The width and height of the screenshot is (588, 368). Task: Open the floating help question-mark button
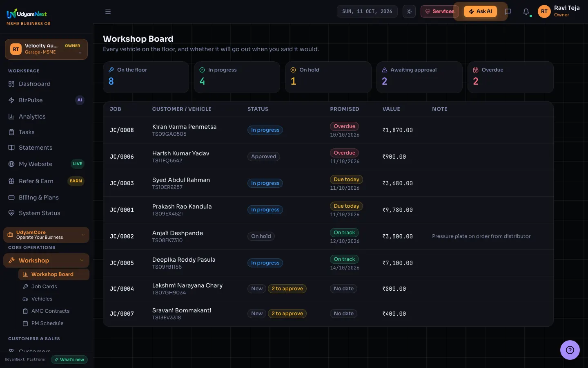[570, 350]
